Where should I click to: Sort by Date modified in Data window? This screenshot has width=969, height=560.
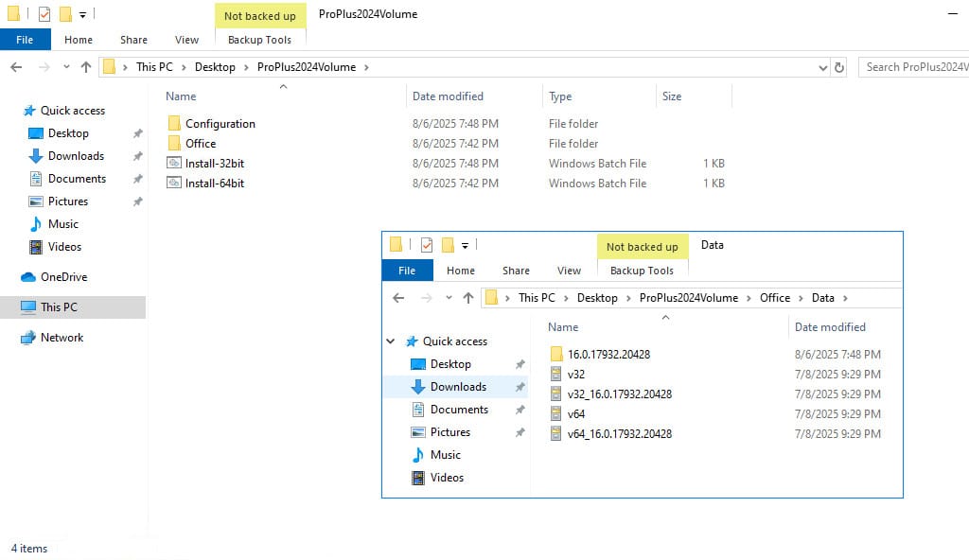(x=830, y=327)
